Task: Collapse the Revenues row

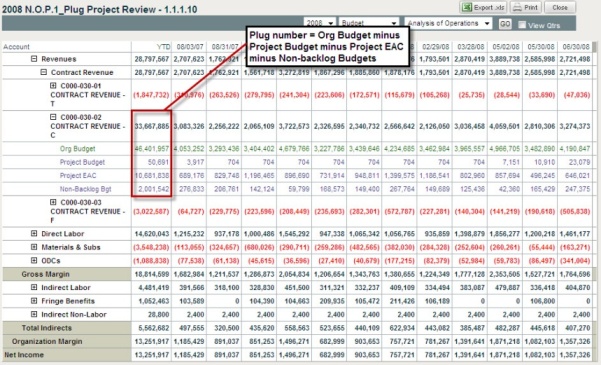Action: click(34, 59)
